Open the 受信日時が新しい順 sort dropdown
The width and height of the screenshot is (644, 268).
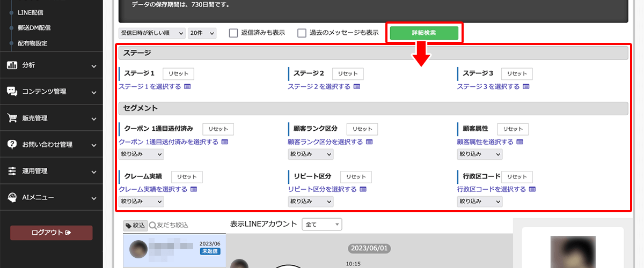[152, 33]
